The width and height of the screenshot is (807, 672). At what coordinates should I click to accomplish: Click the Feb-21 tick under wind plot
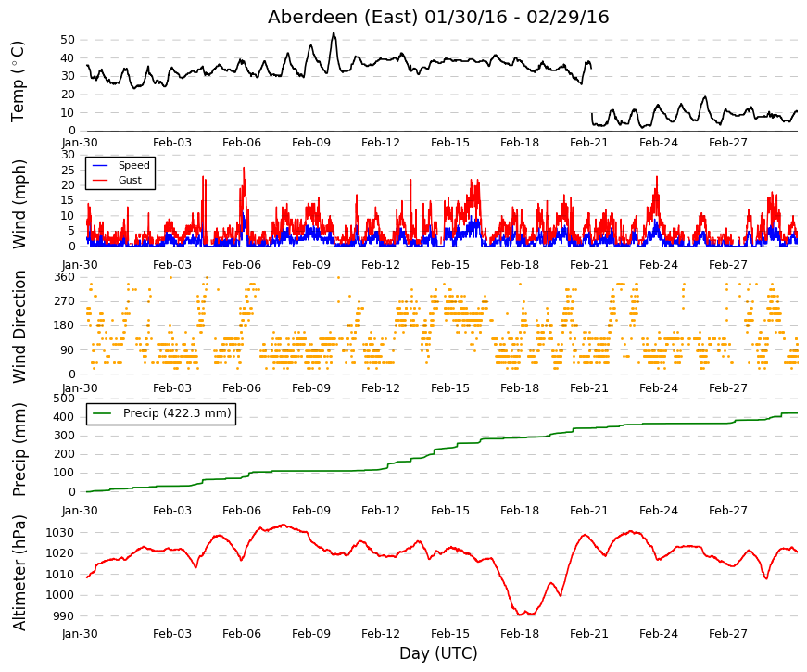click(588, 265)
